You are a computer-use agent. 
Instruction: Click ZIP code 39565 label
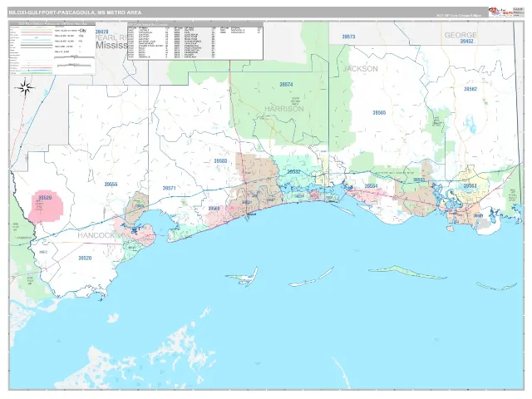tap(379, 113)
